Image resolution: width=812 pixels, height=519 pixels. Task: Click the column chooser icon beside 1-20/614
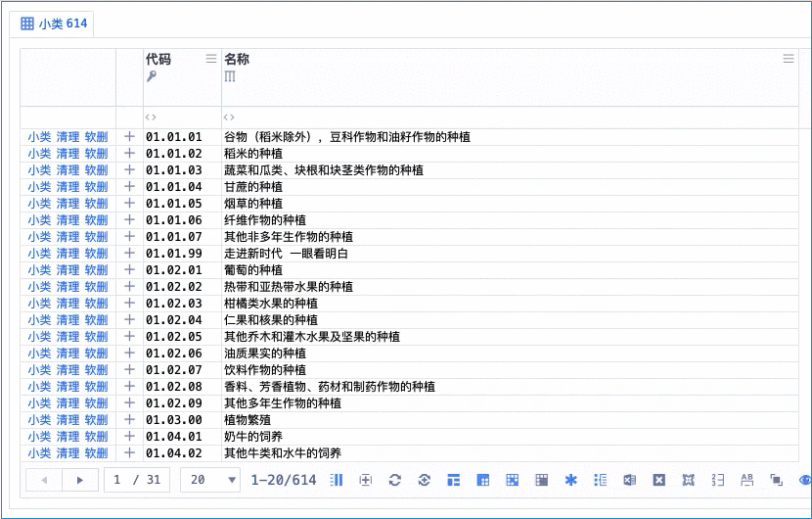point(337,480)
